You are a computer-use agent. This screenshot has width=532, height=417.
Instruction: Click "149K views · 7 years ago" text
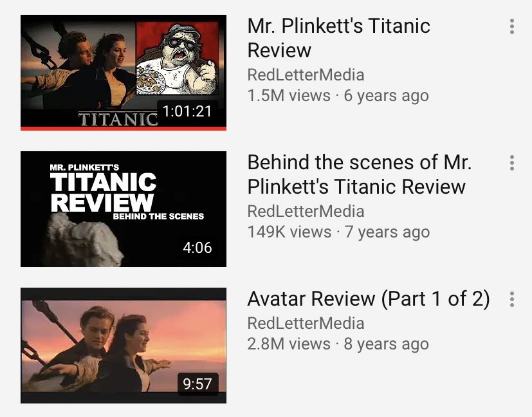[x=338, y=232]
